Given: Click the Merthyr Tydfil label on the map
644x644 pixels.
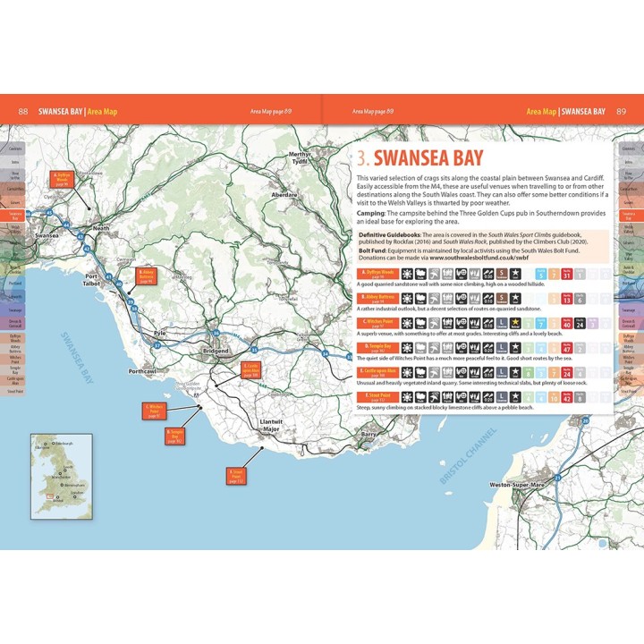Looking at the screenshot, I should pyautogui.click(x=300, y=157).
